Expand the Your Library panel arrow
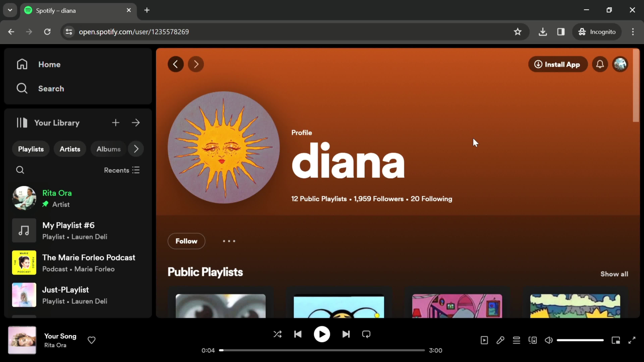The height and width of the screenshot is (362, 644). (136, 123)
